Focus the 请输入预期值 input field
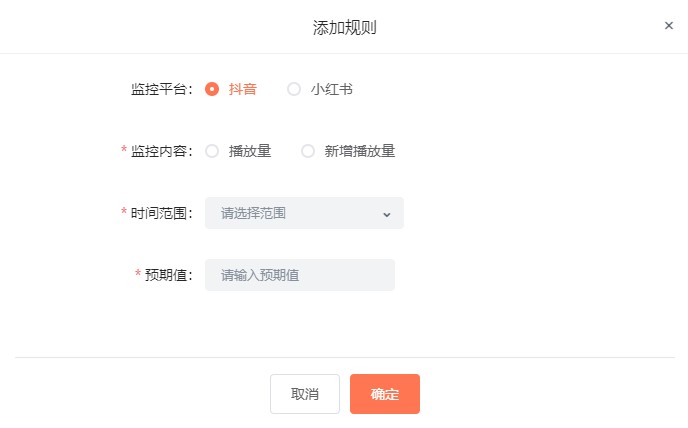This screenshot has height=428, width=688. [x=300, y=275]
